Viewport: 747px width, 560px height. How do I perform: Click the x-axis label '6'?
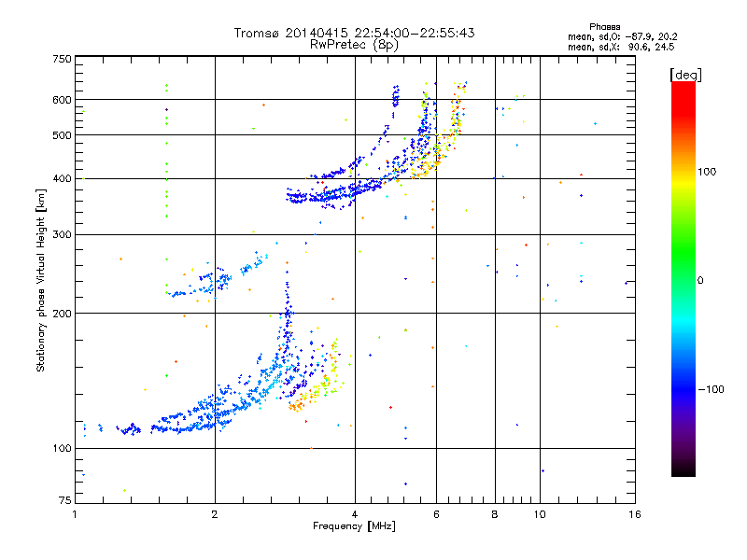click(x=436, y=514)
